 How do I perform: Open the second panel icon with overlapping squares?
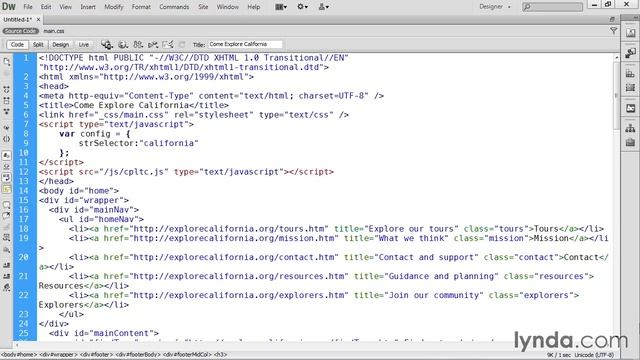[630, 53]
